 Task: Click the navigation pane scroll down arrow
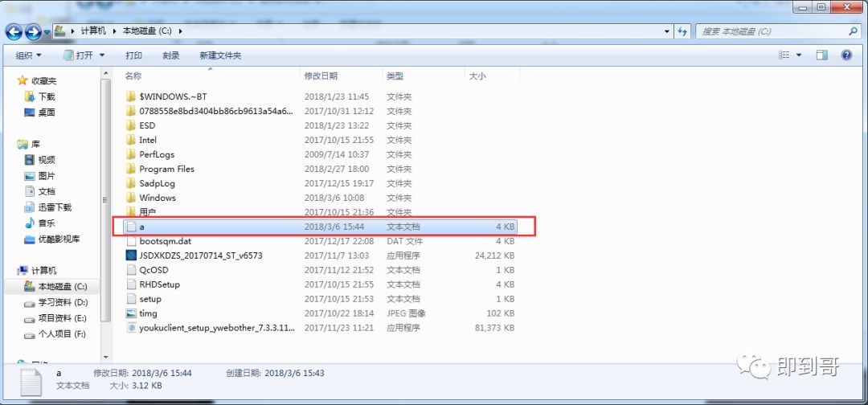point(106,358)
